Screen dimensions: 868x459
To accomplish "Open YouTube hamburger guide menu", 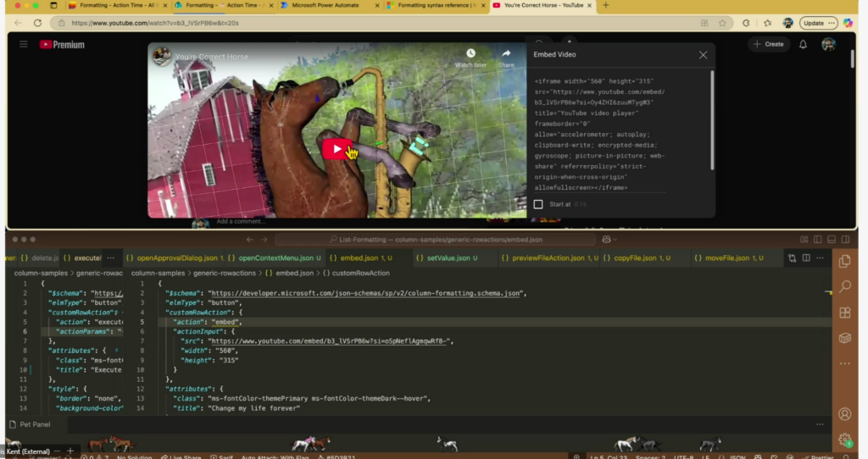I will click(x=23, y=44).
